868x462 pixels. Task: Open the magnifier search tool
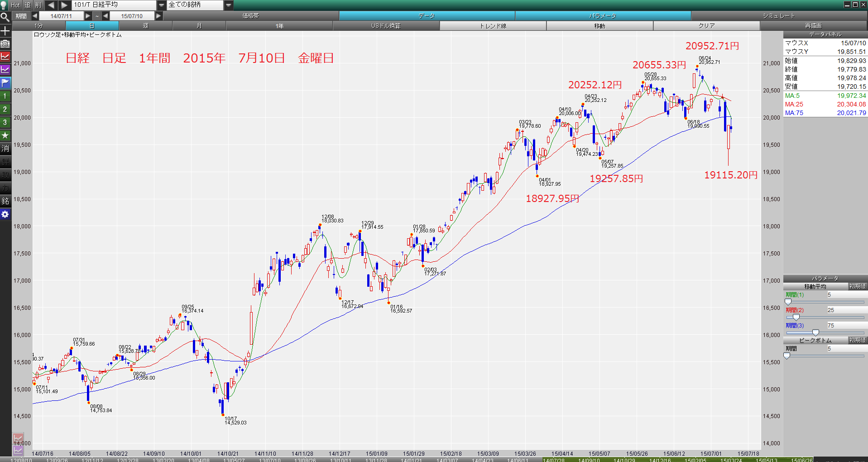(5, 18)
